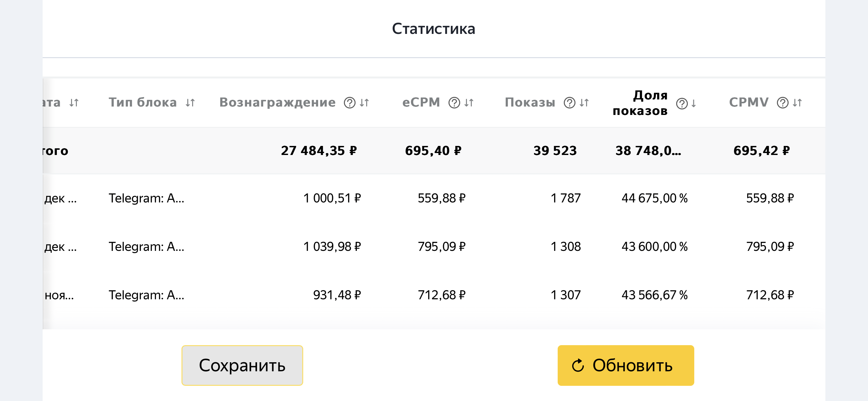The width and height of the screenshot is (868, 401).
Task: Select row with 931,48 ₽ reward
Action: tap(336, 295)
